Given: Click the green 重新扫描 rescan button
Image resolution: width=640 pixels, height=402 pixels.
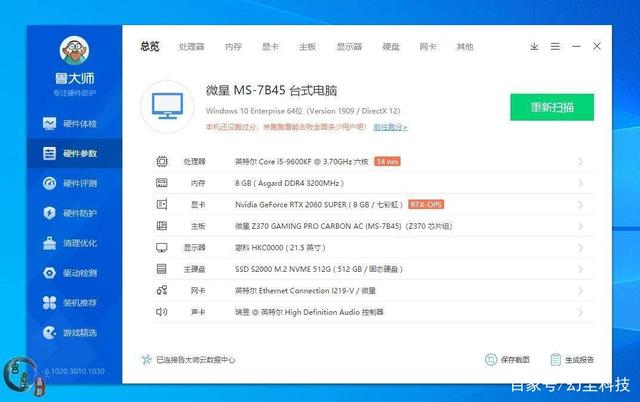Looking at the screenshot, I should 552,107.
